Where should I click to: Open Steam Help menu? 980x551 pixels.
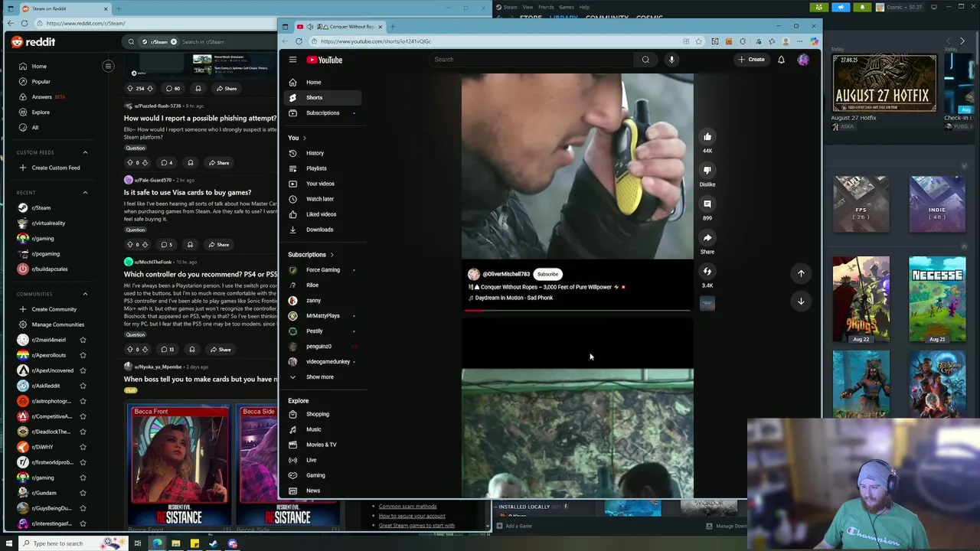584,7
